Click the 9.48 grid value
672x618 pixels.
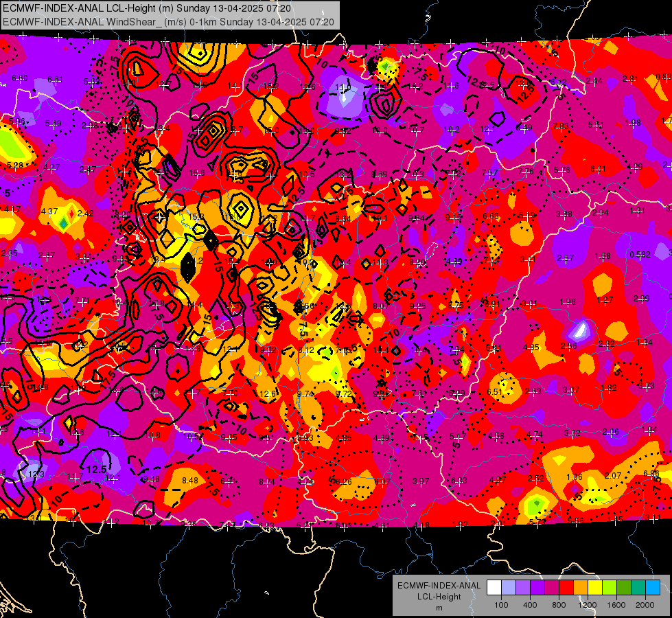coord(151,479)
